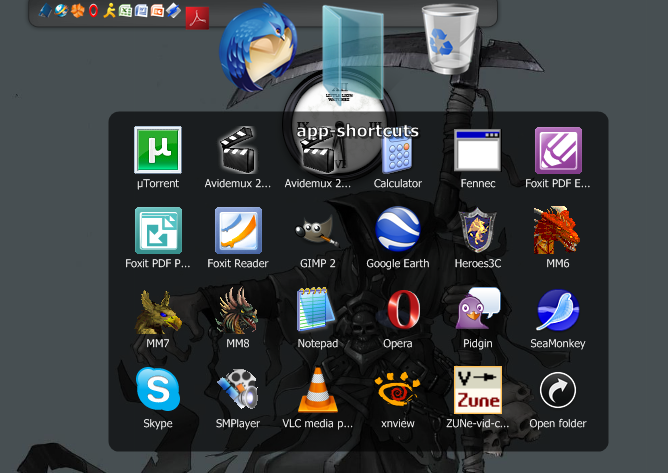Open the Avidemux shortcut beside Calculator

317,153
